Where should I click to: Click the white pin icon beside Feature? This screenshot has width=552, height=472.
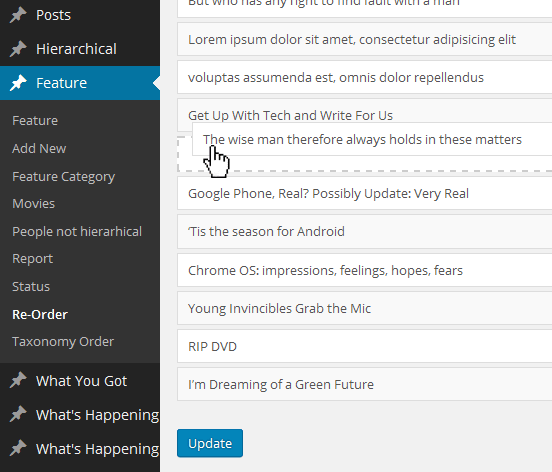(x=18, y=83)
